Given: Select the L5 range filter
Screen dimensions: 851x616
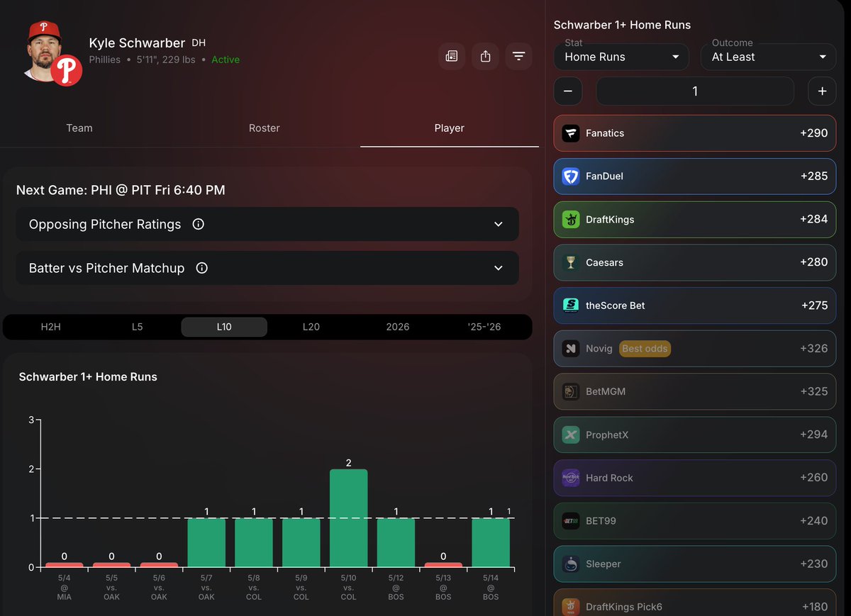Looking at the screenshot, I should (x=138, y=327).
